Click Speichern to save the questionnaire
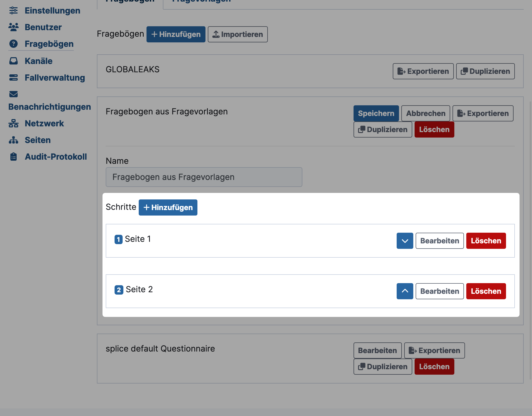Image resolution: width=532 pixels, height=416 pixels. (376, 113)
